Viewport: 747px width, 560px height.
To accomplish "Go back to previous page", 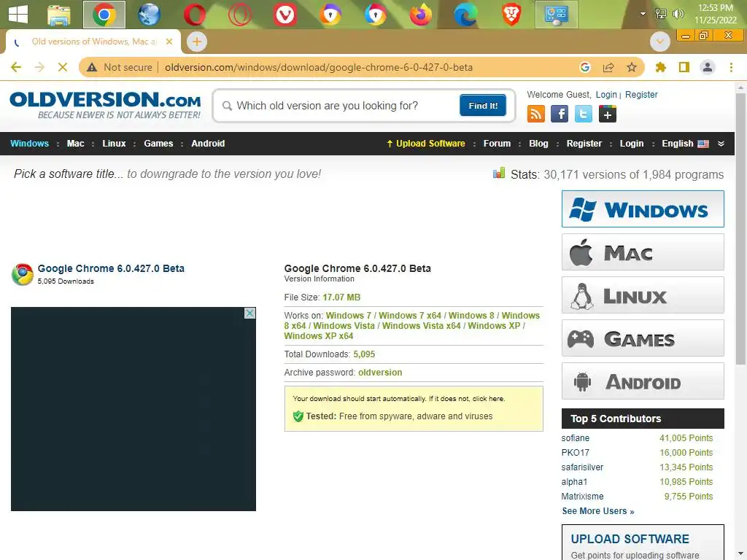I will coord(16,67).
